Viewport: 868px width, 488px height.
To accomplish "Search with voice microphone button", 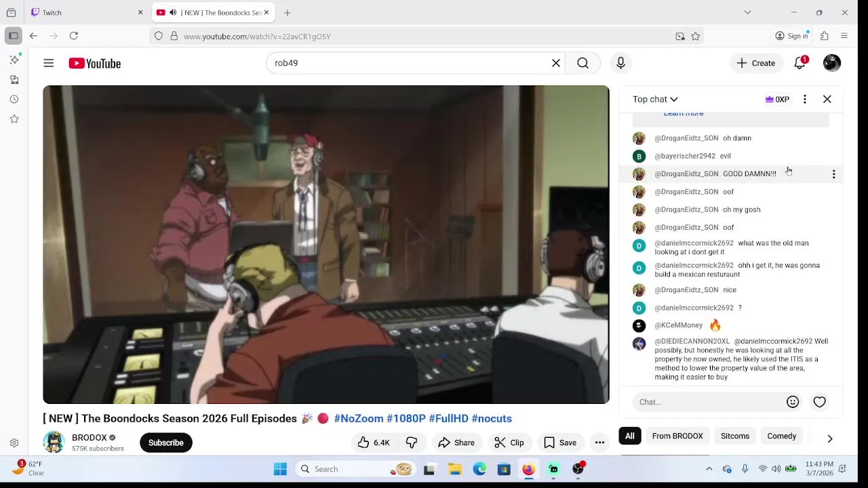I will 620,63.
